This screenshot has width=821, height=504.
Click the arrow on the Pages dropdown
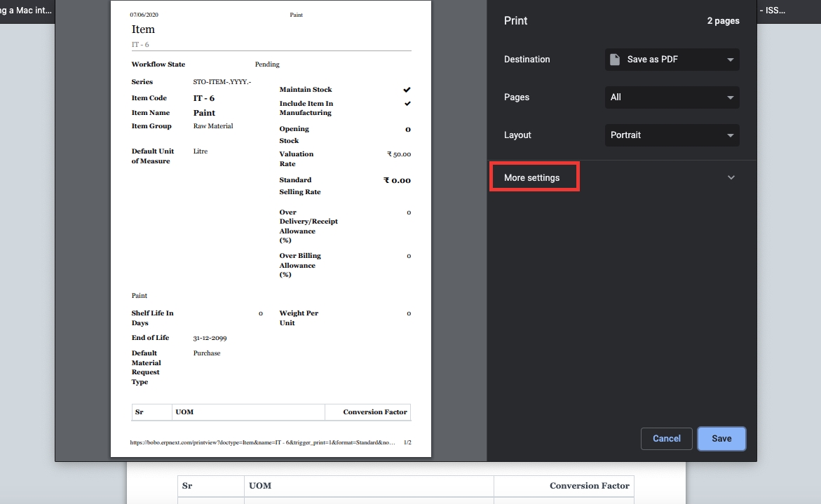730,97
